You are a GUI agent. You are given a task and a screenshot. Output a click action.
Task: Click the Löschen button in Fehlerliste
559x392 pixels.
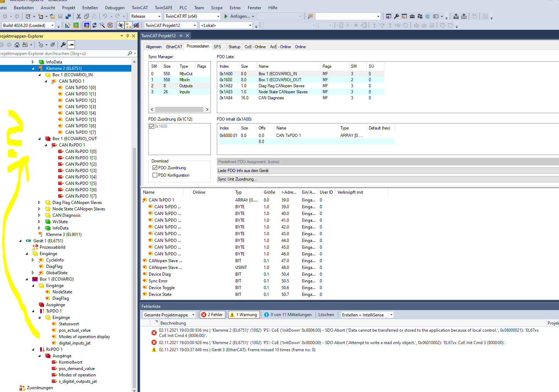click(x=326, y=315)
